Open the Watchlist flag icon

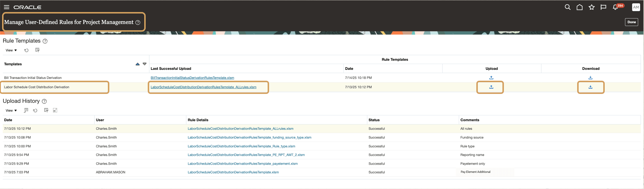603,7
